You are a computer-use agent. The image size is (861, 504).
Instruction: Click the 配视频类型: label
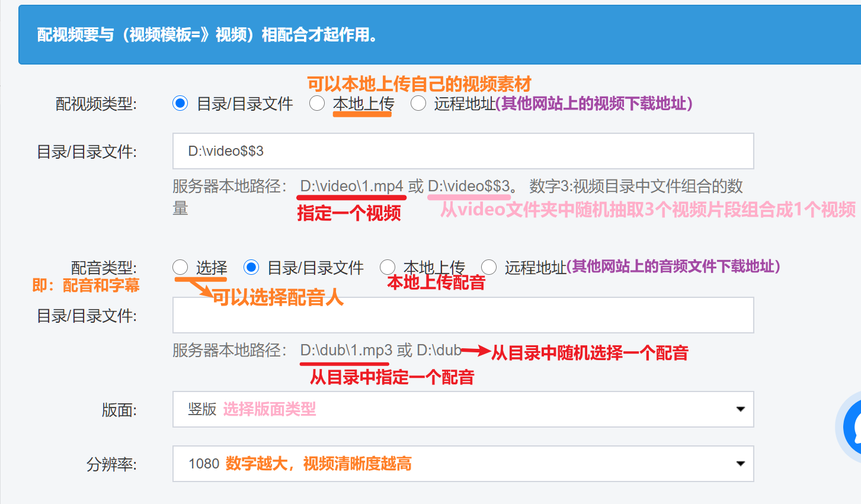pyautogui.click(x=96, y=104)
